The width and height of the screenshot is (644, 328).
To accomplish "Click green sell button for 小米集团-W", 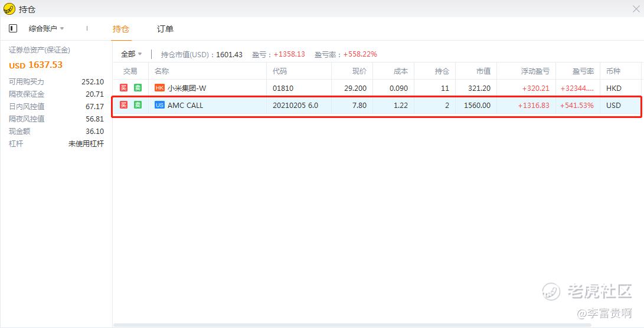I will [x=138, y=88].
